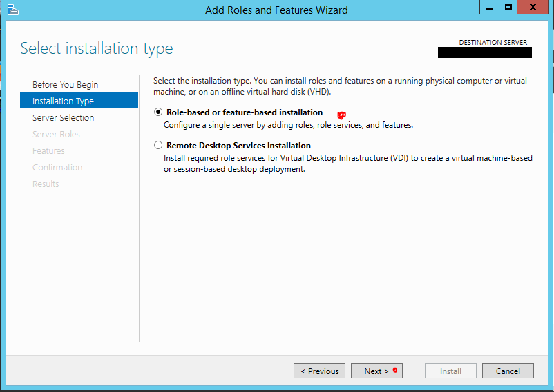
Task: Maximize the wizard window
Action: (508, 7)
